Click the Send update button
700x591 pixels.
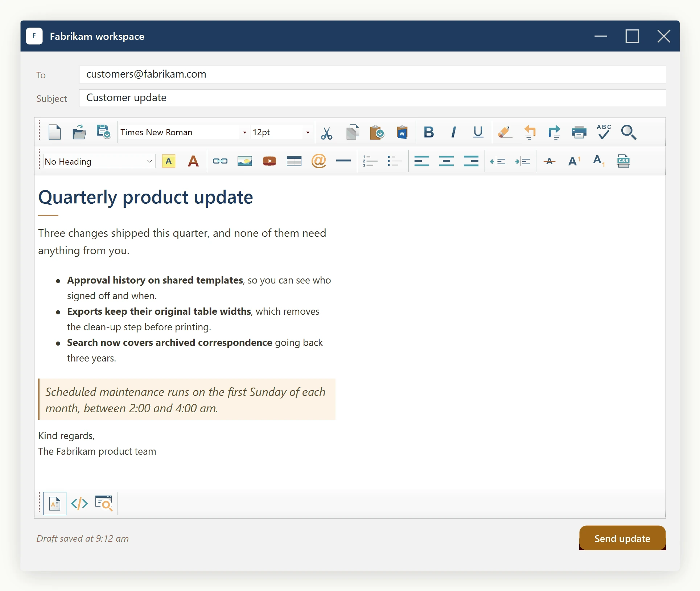pyautogui.click(x=622, y=538)
